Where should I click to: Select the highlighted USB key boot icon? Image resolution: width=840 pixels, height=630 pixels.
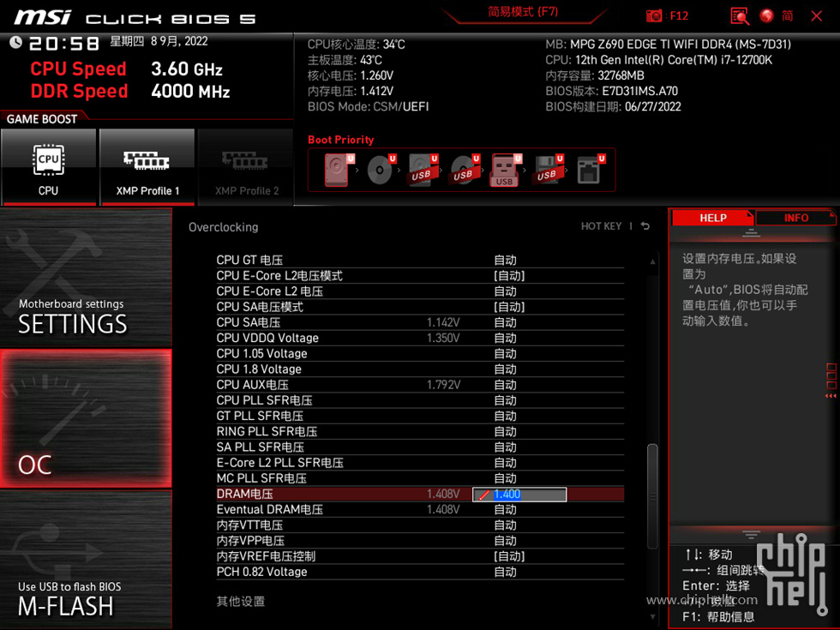[506, 170]
